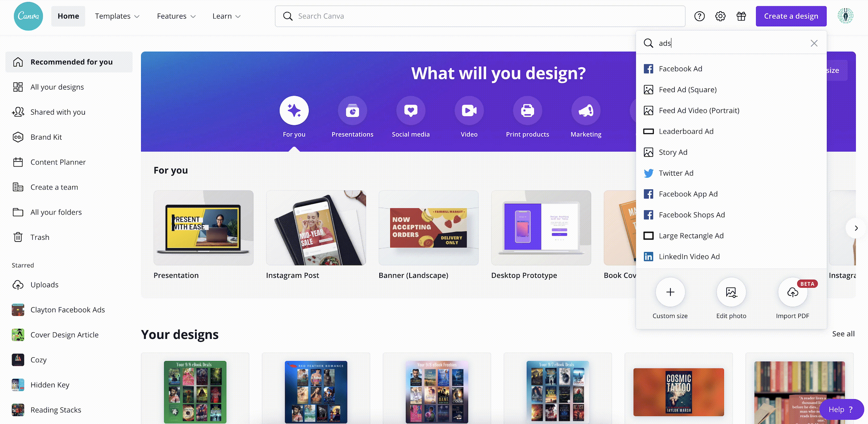Viewport: 868px width, 424px height.
Task: Open settings gear icon in header
Action: pyautogui.click(x=720, y=16)
